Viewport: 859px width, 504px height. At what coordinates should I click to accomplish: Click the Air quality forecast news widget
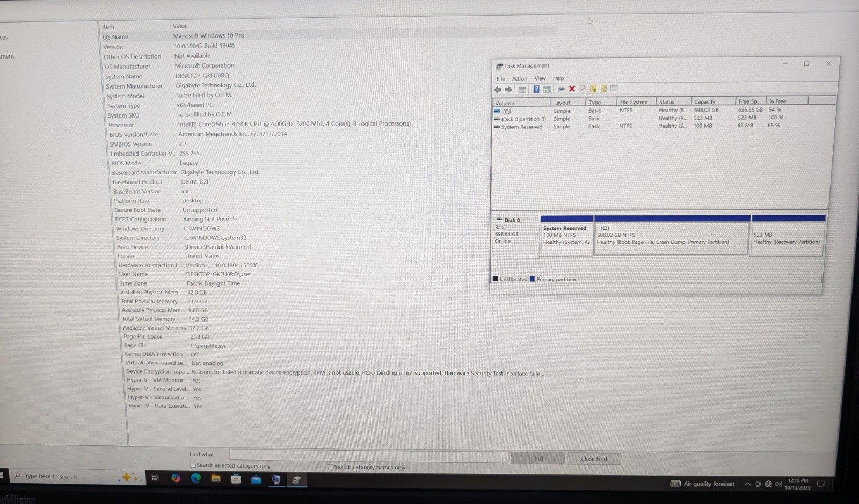point(703,484)
